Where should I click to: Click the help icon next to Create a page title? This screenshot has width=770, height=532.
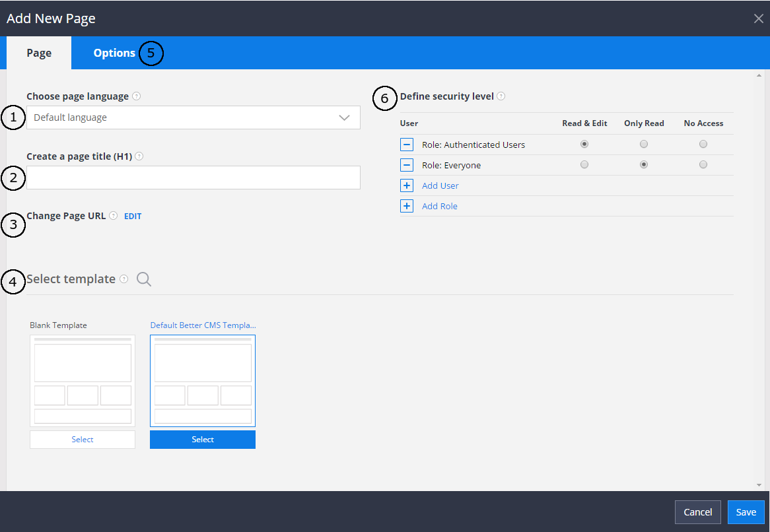139,156
